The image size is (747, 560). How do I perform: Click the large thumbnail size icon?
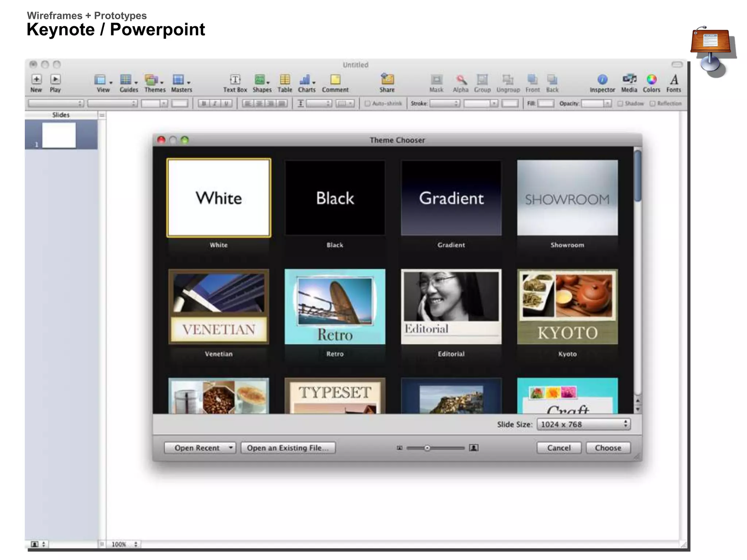[x=474, y=448]
